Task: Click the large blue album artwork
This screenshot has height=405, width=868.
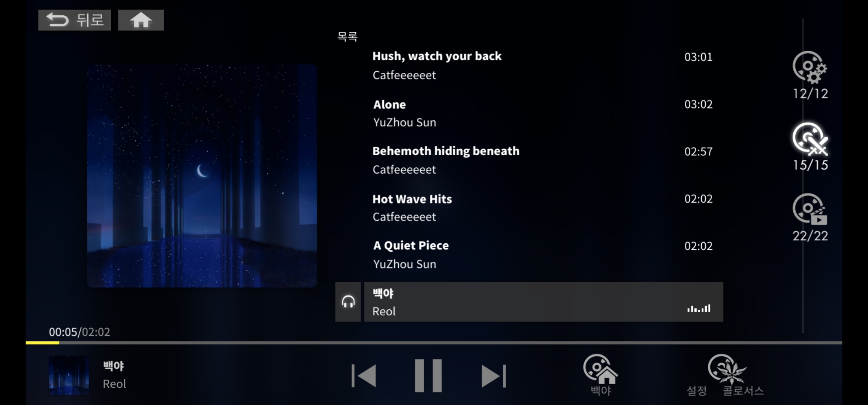Action: [x=202, y=176]
